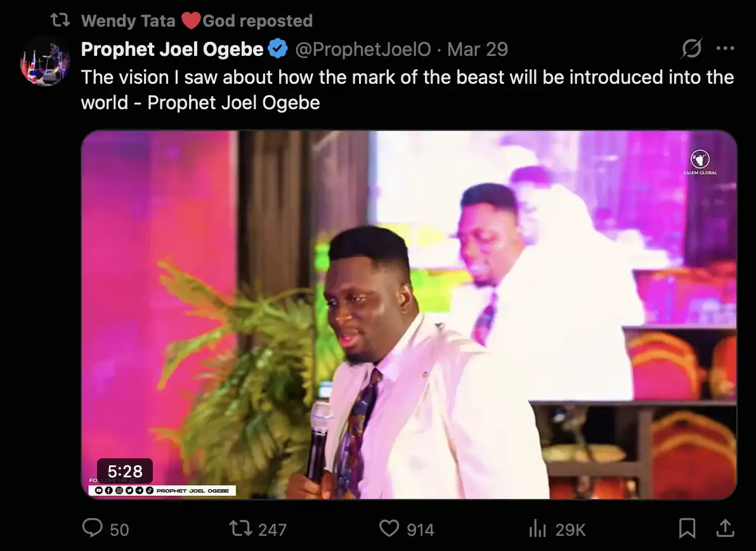Click the 5:28 video duration badge
The image size is (756, 551).
[124, 471]
